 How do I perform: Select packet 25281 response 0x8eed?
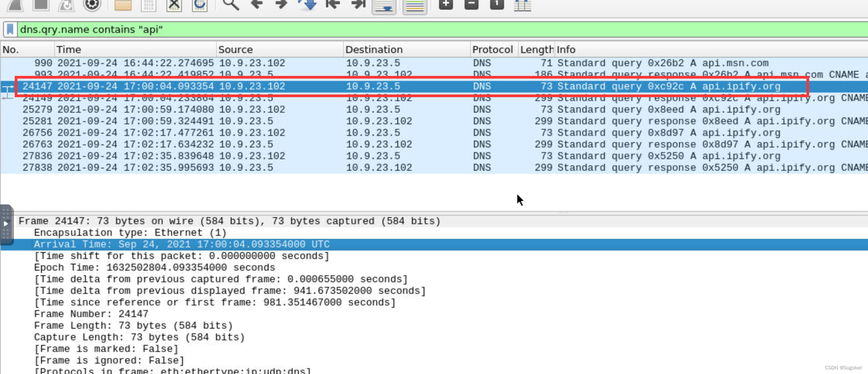(434, 121)
